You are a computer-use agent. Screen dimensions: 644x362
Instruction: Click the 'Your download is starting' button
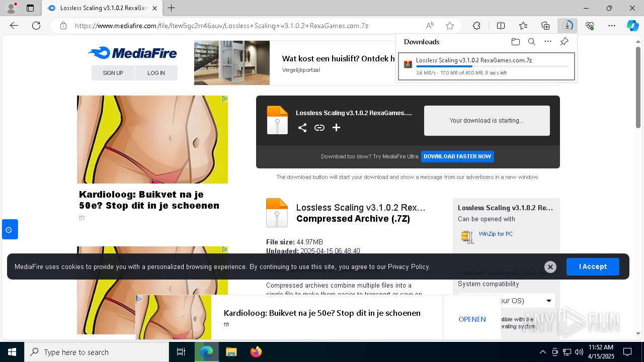coord(487,121)
